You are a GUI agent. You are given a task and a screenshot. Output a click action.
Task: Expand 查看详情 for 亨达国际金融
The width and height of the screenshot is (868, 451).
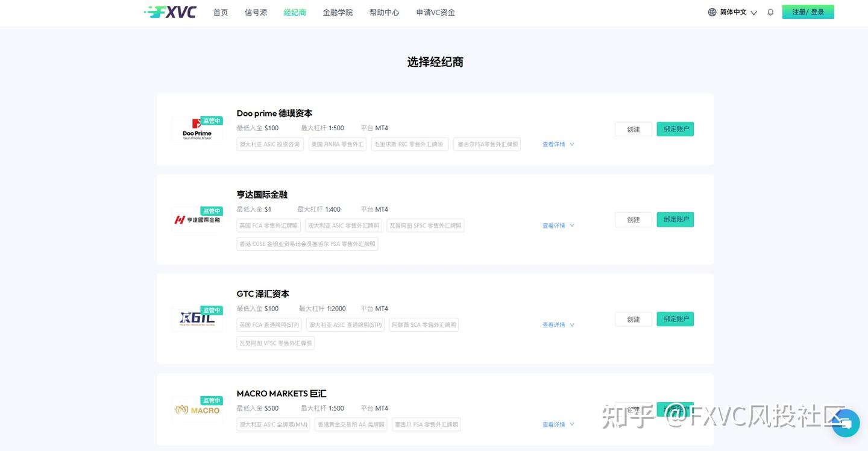pyautogui.click(x=558, y=225)
